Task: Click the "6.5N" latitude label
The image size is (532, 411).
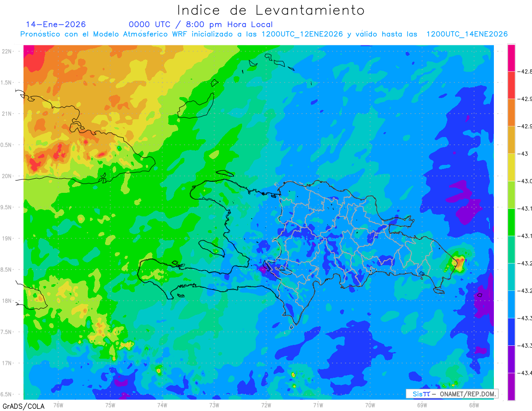Action: [6, 394]
